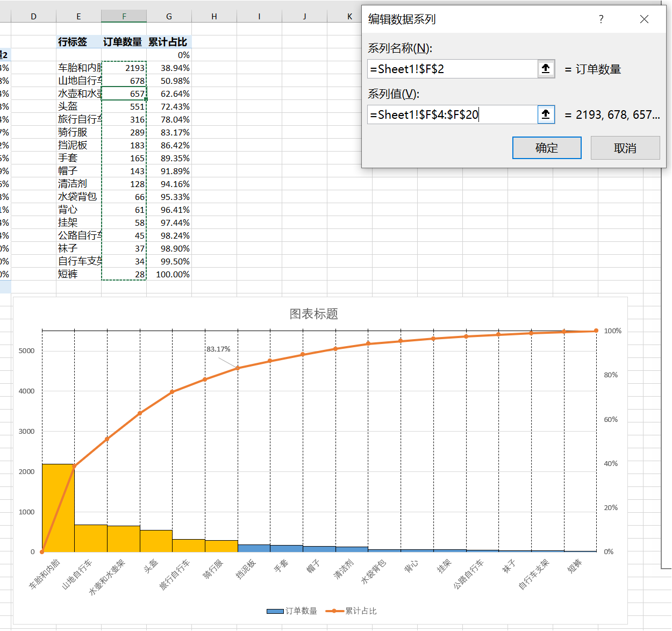Image resolution: width=672 pixels, height=631 pixels.
Task: Click the 袜子 row label cell
Action: (x=78, y=248)
